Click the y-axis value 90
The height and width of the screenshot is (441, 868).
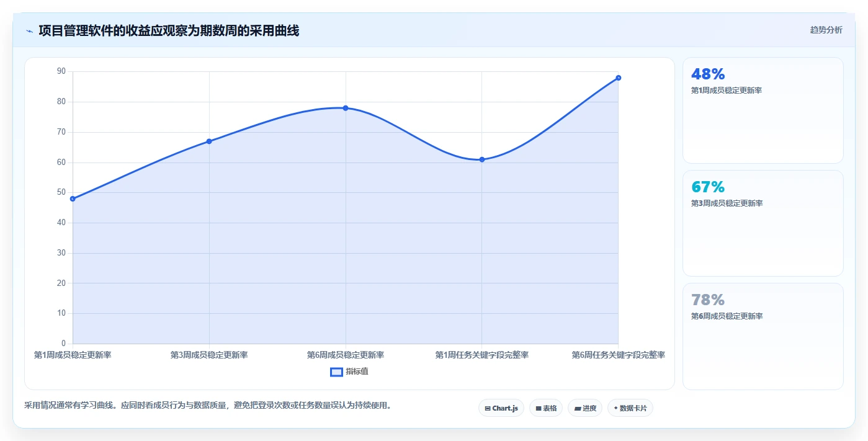61,71
